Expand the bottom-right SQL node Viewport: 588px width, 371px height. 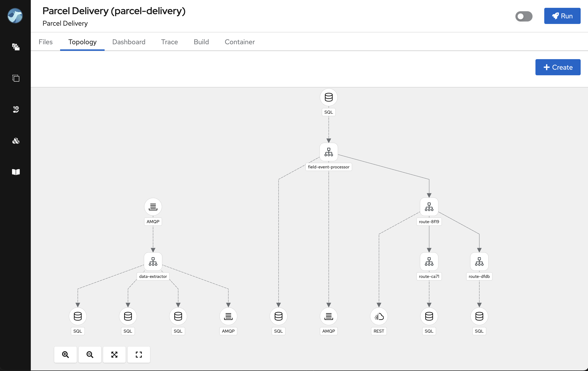tap(479, 316)
